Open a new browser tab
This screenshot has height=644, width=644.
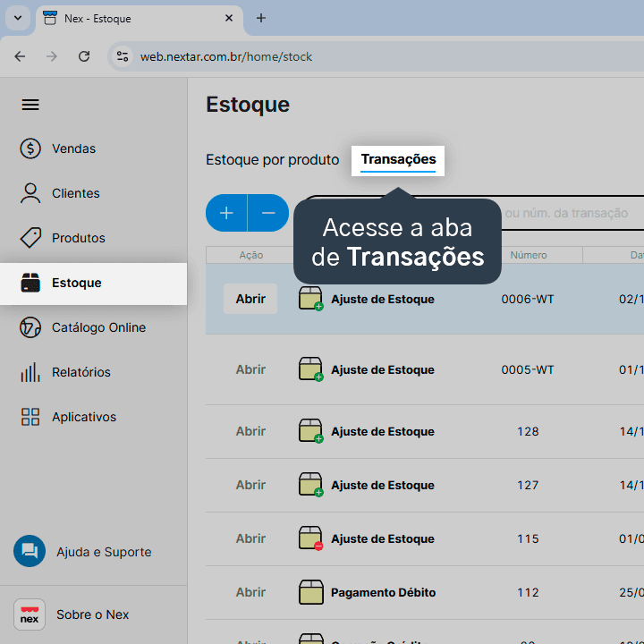261,18
